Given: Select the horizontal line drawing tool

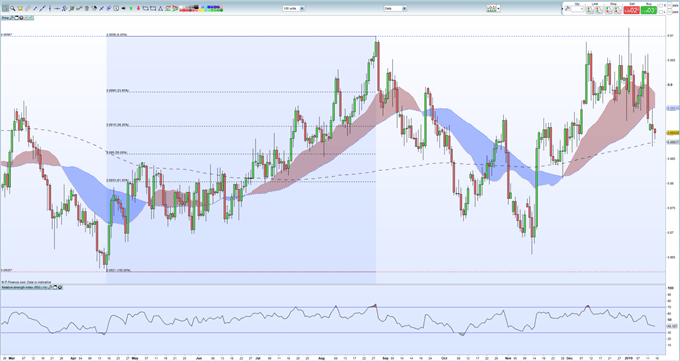Looking at the screenshot, I should tap(57, 8).
